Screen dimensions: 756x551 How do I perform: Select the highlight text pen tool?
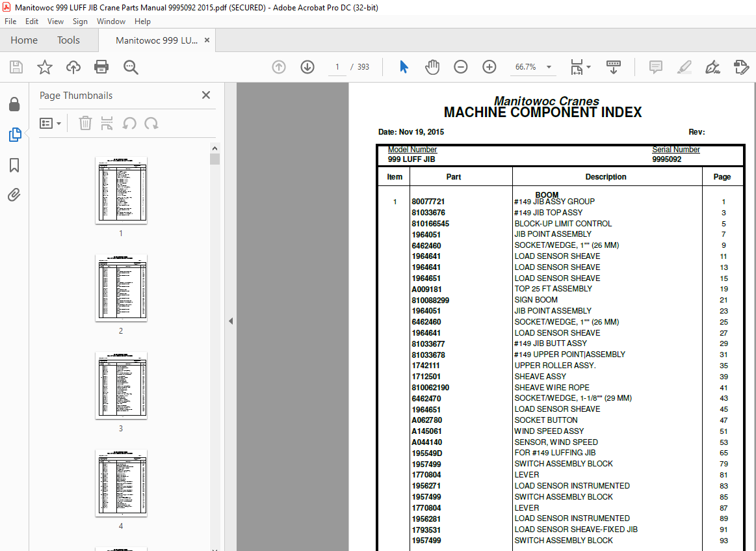click(x=684, y=67)
